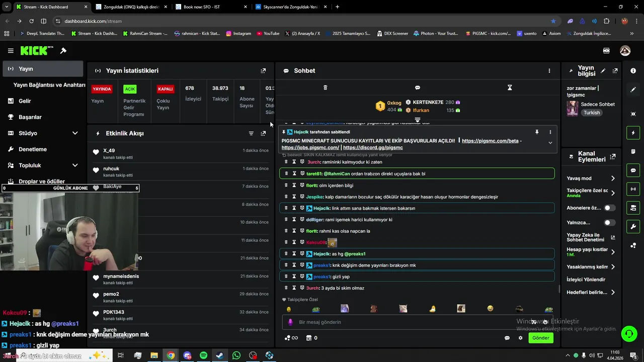The height and width of the screenshot is (362, 644).
Task: Open the user avatar at the top right
Action: 625,51
